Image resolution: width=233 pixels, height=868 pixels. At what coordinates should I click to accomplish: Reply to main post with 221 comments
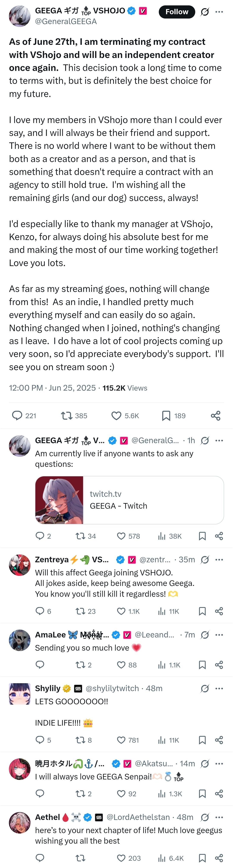pos(17,416)
